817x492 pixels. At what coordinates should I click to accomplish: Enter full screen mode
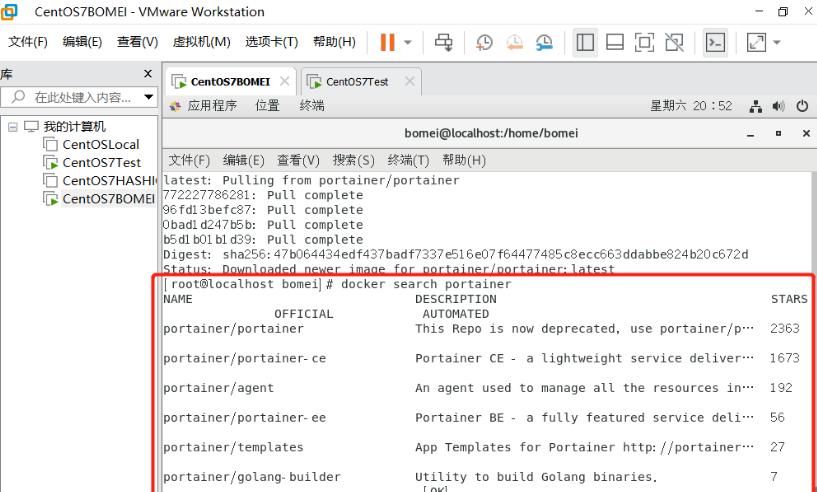[x=645, y=42]
